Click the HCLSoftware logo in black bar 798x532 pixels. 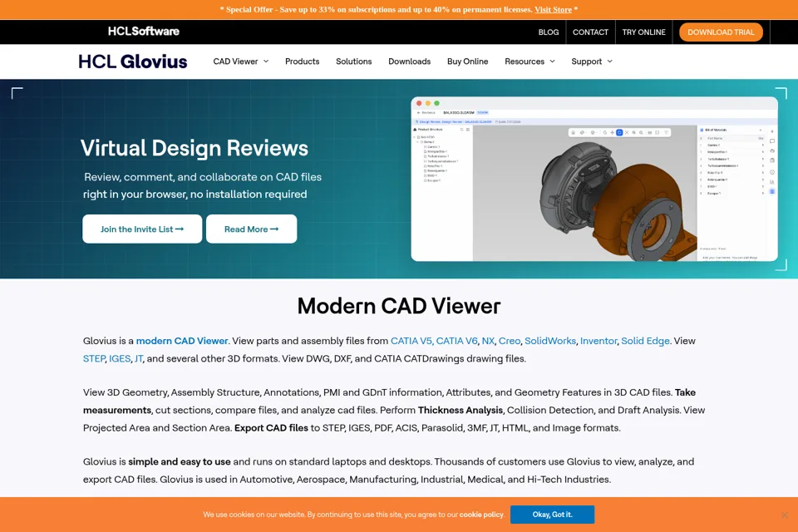[144, 32]
